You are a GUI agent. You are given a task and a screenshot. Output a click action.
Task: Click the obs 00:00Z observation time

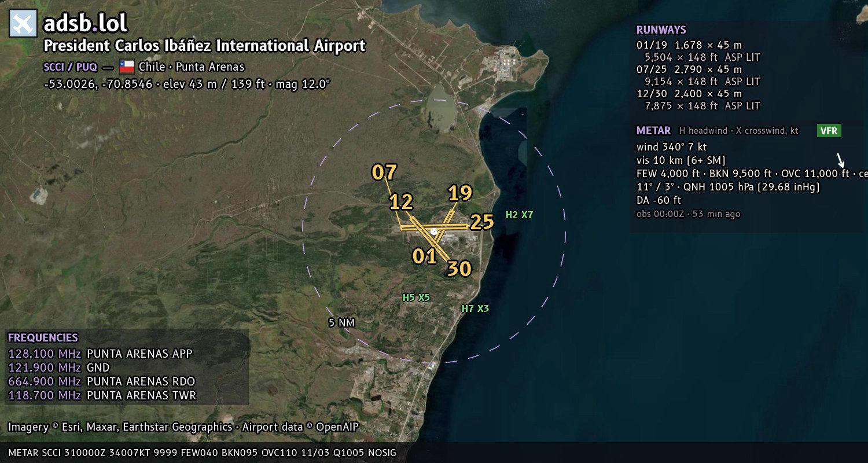(x=688, y=214)
